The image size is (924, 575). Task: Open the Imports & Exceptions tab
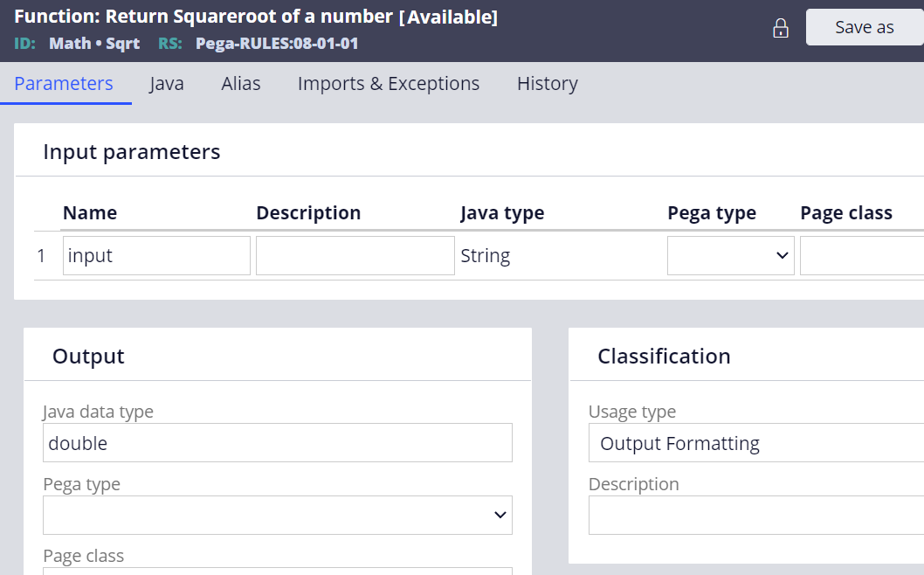click(x=389, y=83)
